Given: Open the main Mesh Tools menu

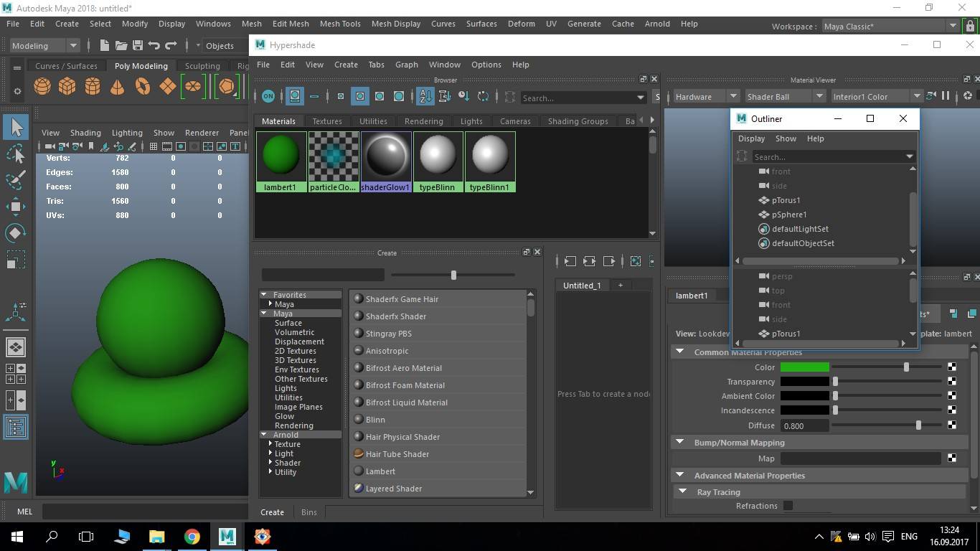Looking at the screenshot, I should pyautogui.click(x=340, y=24).
